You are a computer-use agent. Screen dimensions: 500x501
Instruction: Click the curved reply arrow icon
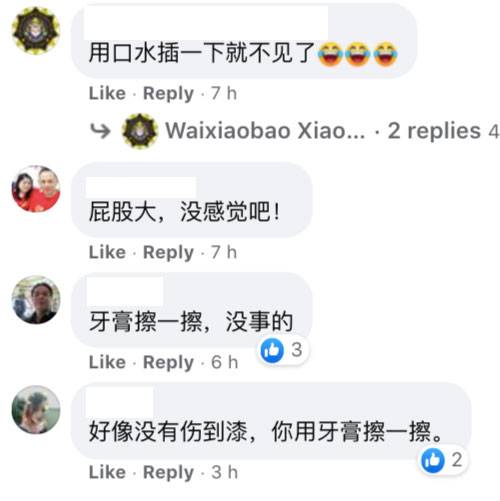(100, 131)
